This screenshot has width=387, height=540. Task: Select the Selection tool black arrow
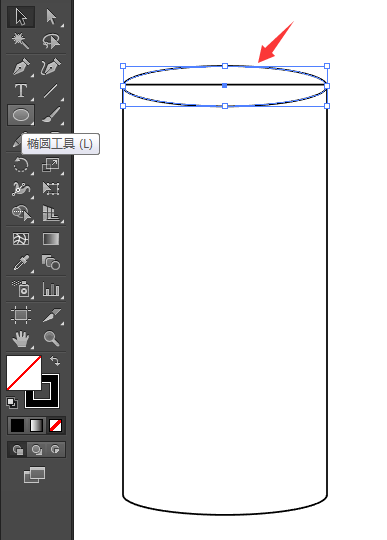pos(21,17)
